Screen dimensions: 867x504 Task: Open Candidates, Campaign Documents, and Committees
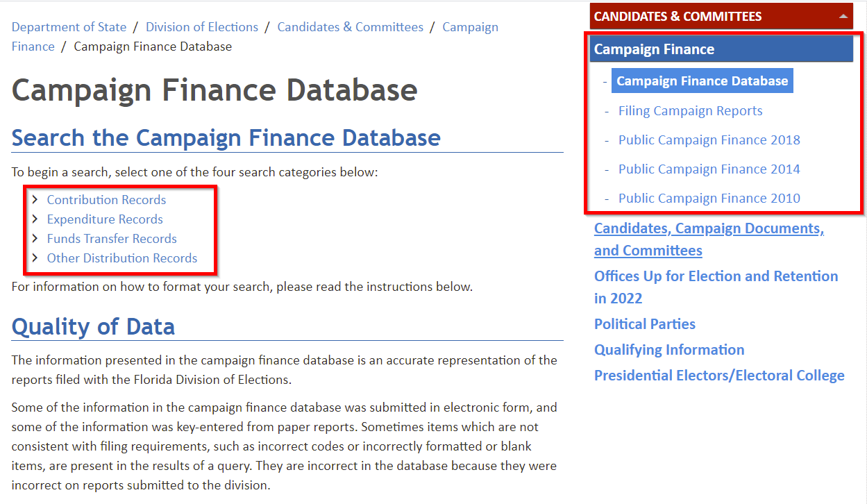point(709,240)
